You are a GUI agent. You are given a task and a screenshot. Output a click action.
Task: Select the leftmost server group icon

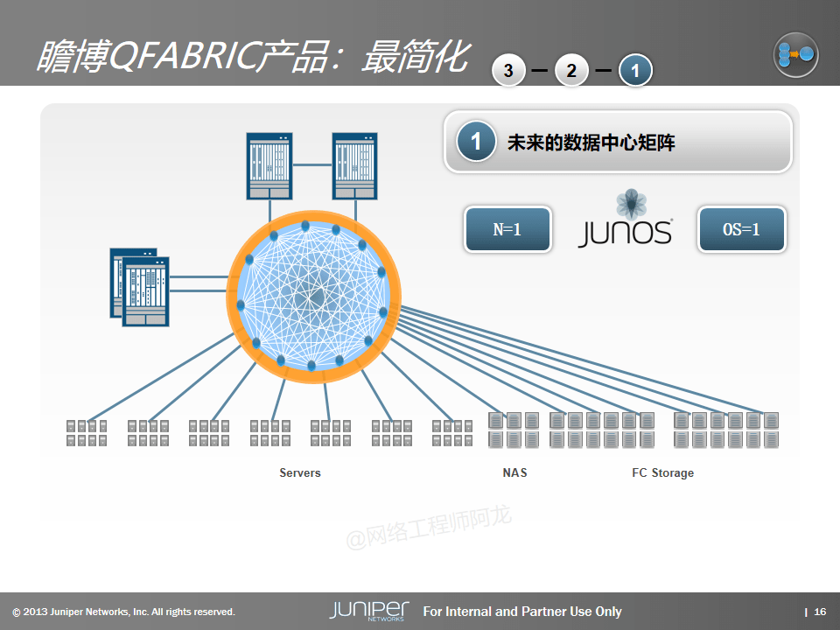tap(87, 433)
